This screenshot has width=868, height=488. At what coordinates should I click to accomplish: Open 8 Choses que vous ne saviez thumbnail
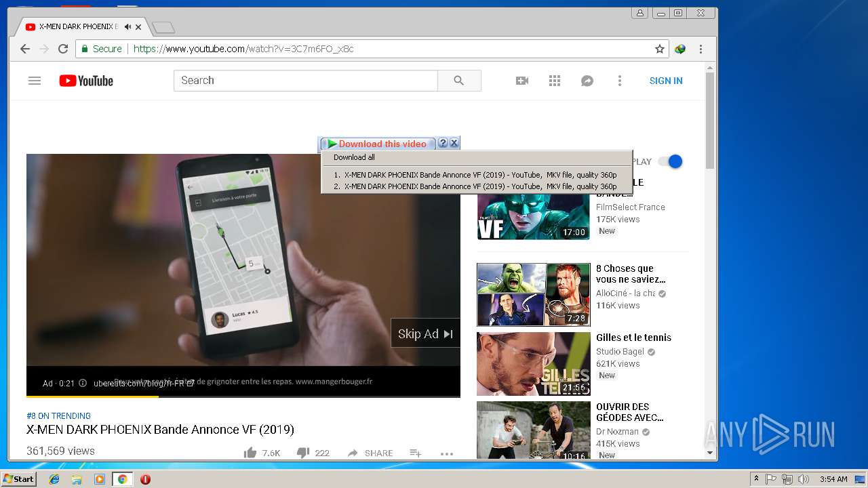[534, 295]
